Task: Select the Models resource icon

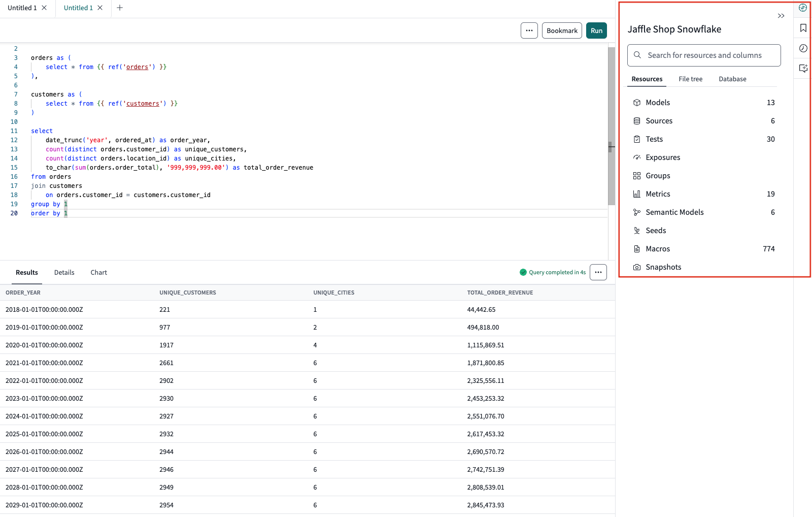Action: [x=637, y=102]
